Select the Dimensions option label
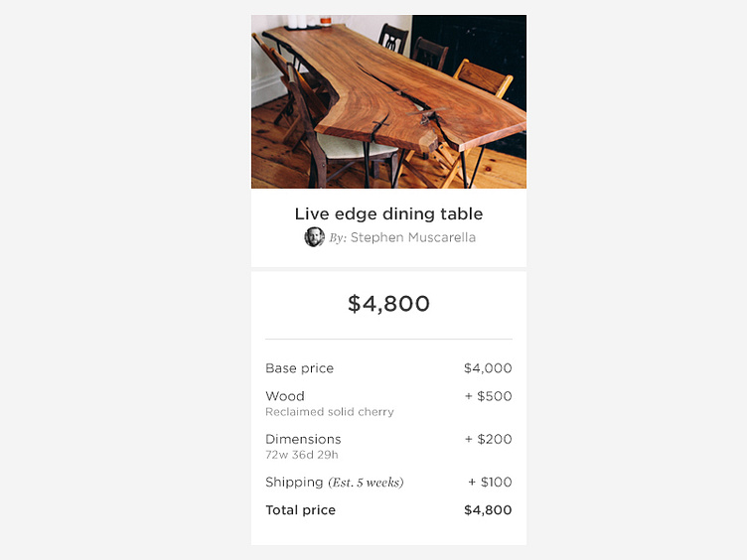Image resolution: width=747 pixels, height=560 pixels. [303, 439]
